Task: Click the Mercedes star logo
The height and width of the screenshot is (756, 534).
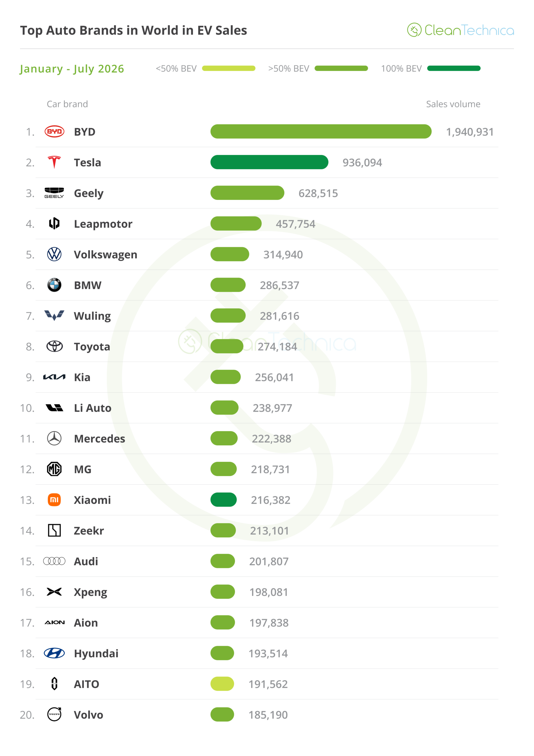Action: click(x=54, y=439)
